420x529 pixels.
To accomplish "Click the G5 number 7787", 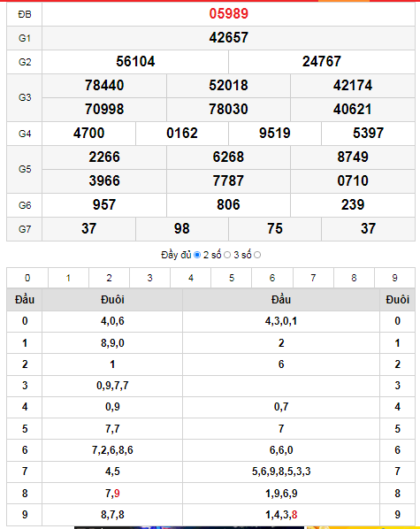I will 228,181.
